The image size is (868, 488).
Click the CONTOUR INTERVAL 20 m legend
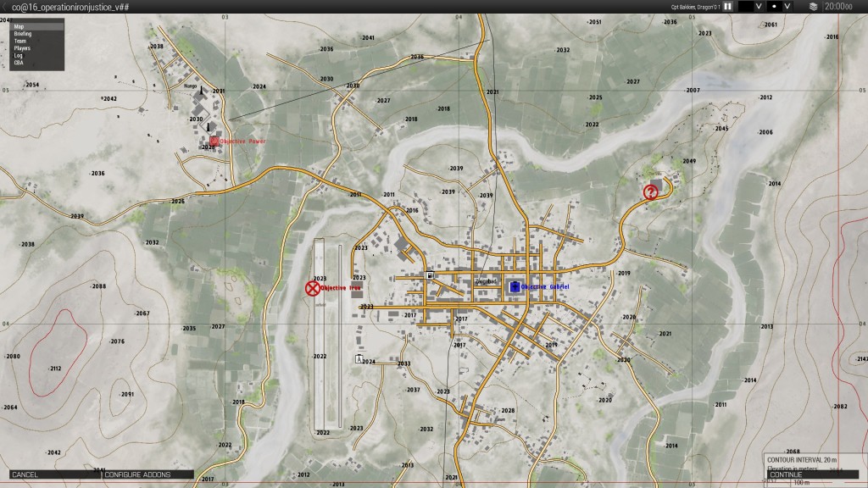[x=802, y=460]
